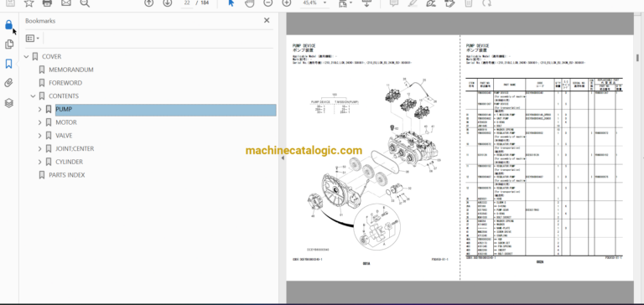Click the Zoom in plus icon
644x305 pixels.
287,3
